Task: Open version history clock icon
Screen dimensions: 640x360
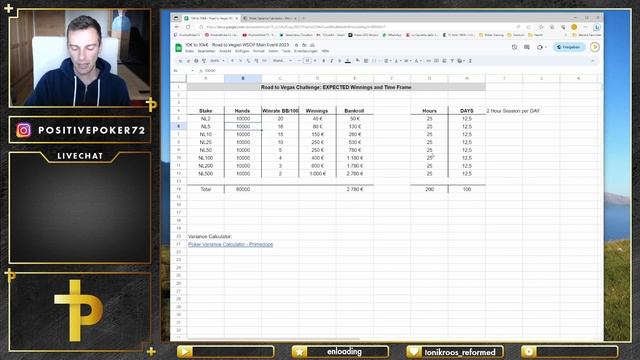Action: 514,47
